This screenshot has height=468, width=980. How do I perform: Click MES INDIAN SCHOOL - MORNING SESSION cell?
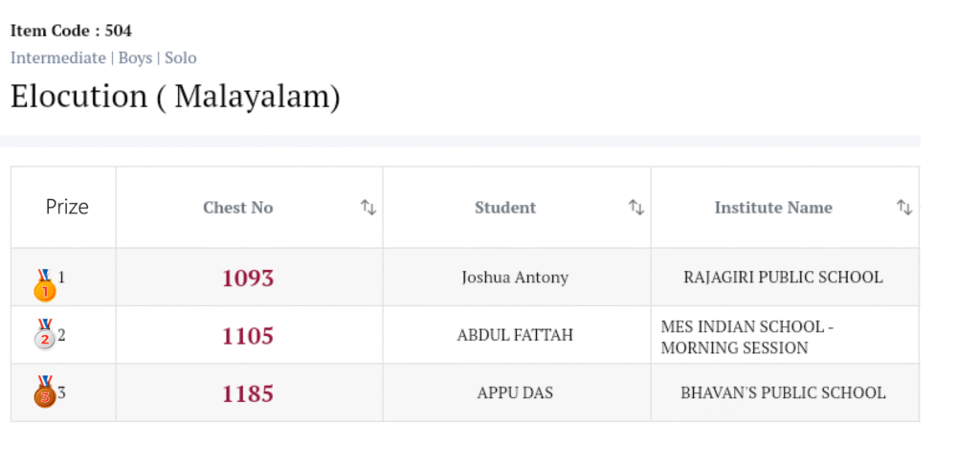point(747,337)
